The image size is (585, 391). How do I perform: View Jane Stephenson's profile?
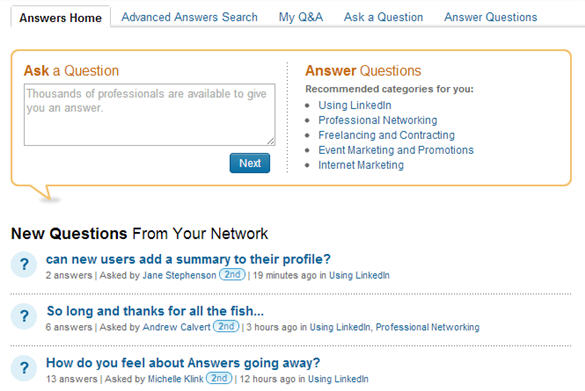click(x=179, y=275)
